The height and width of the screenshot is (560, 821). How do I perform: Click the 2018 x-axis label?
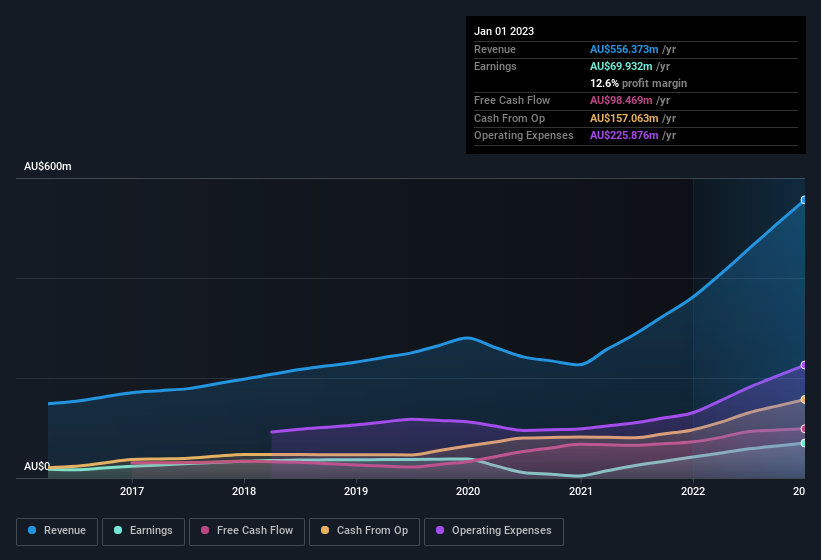coord(244,491)
